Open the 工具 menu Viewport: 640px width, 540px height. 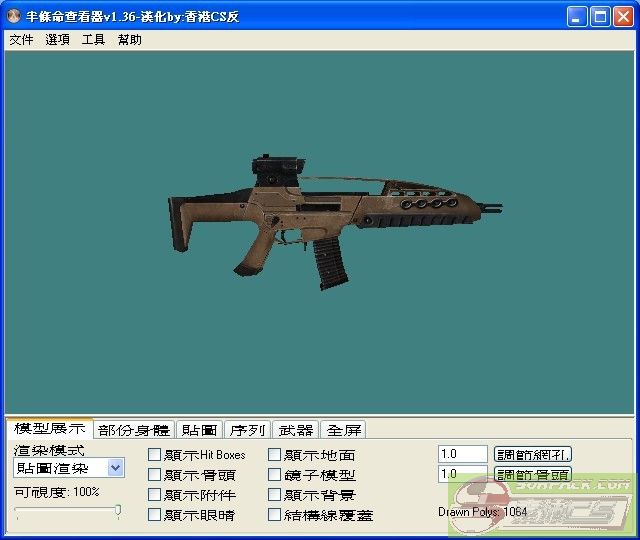(x=93, y=40)
